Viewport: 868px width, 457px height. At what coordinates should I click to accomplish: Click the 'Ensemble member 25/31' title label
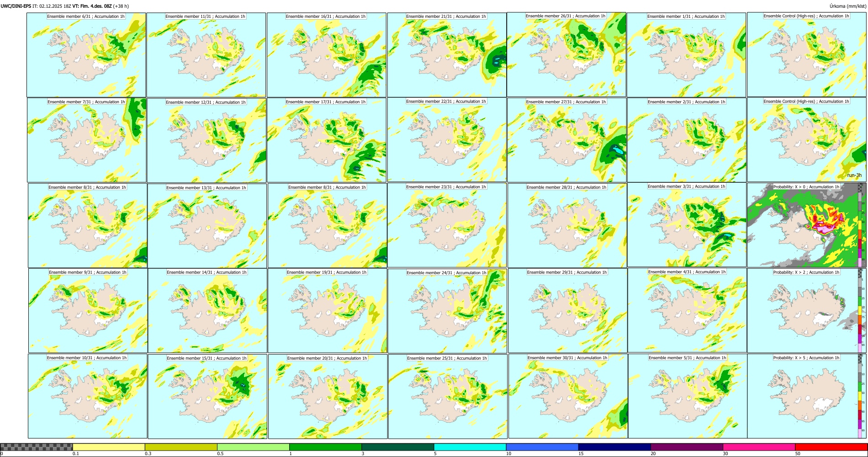[447, 358]
